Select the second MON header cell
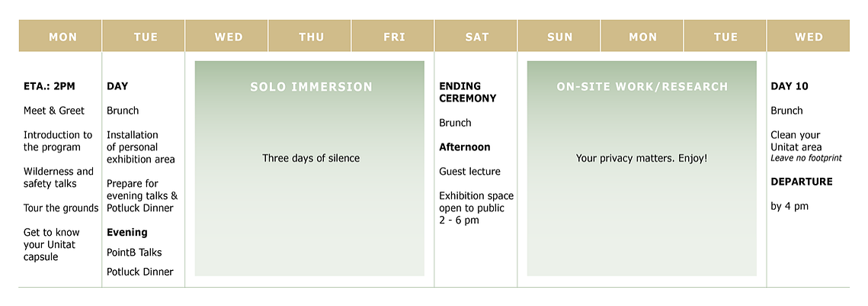This screenshot has width=868, height=306. coord(642,36)
